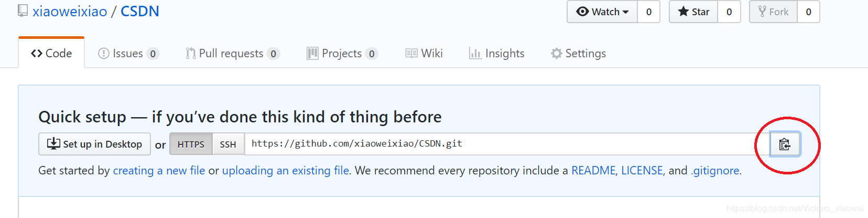This screenshot has width=868, height=218.
Task: Open the LICENSE link
Action: tap(642, 170)
